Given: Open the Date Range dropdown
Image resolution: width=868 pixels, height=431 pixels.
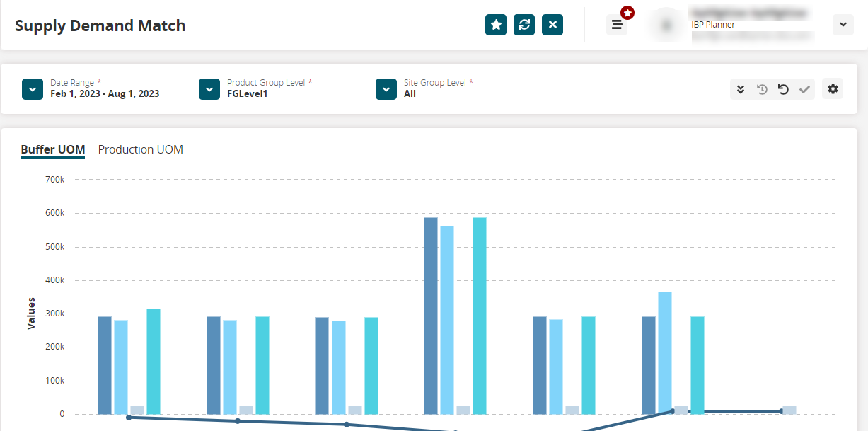Looking at the screenshot, I should [33, 89].
